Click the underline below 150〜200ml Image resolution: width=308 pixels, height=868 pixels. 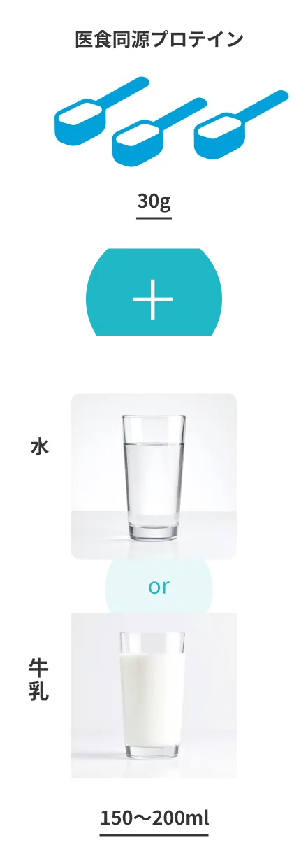click(x=154, y=834)
